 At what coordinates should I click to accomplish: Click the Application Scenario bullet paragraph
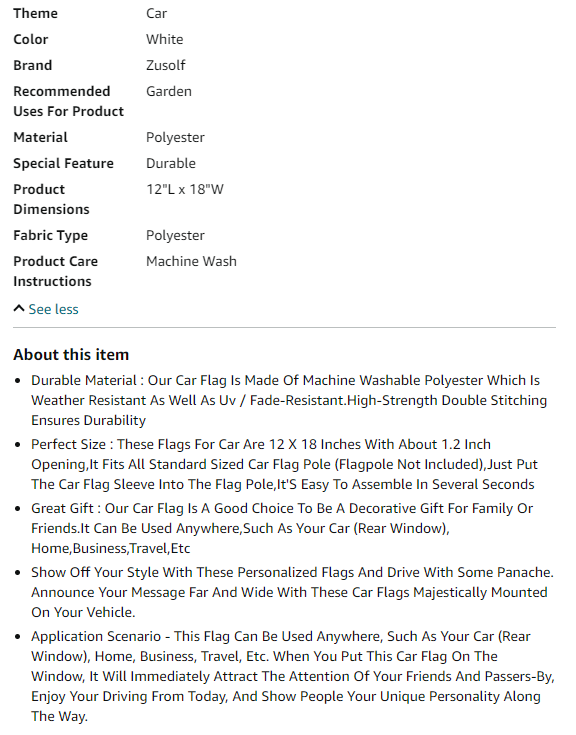(x=293, y=676)
